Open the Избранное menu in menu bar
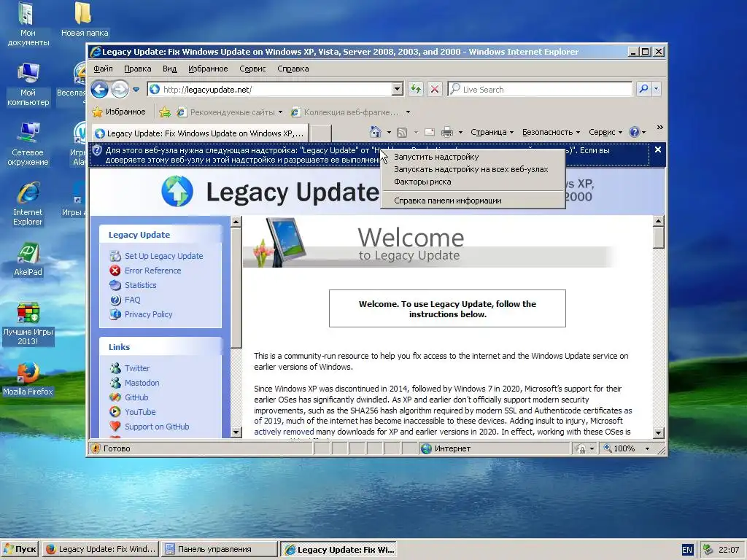The height and width of the screenshot is (560, 747). [x=208, y=69]
